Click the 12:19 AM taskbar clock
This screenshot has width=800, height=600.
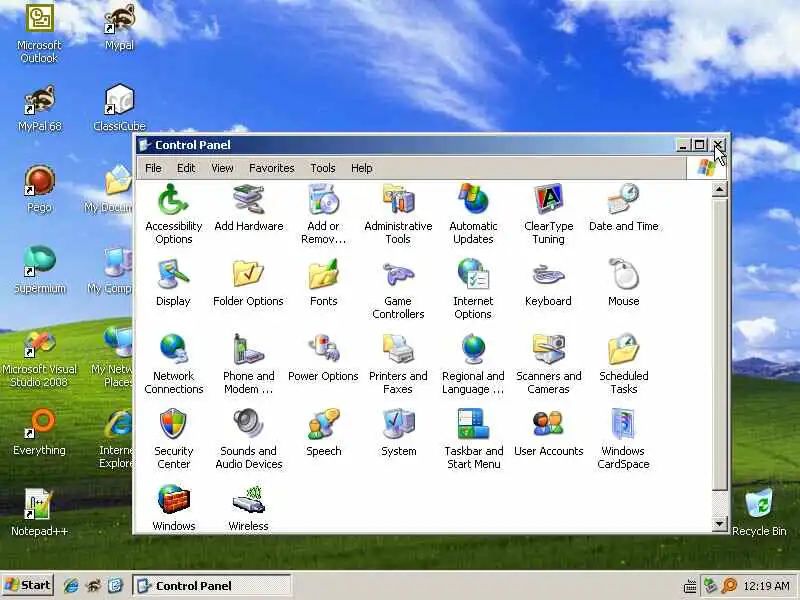pyautogui.click(x=766, y=586)
